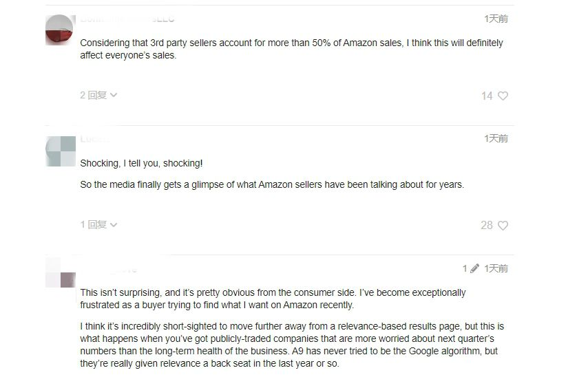
Task: Show the 2 回复 replies list
Action: tap(98, 95)
